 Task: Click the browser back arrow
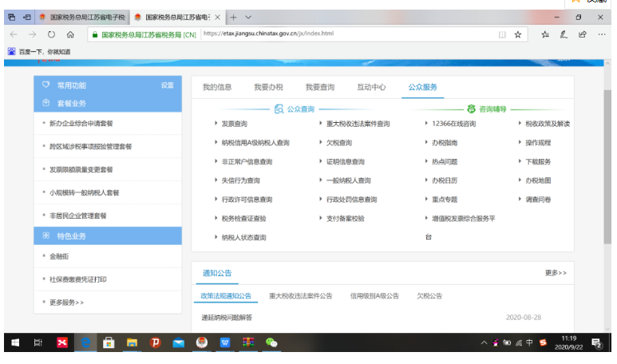[14, 34]
